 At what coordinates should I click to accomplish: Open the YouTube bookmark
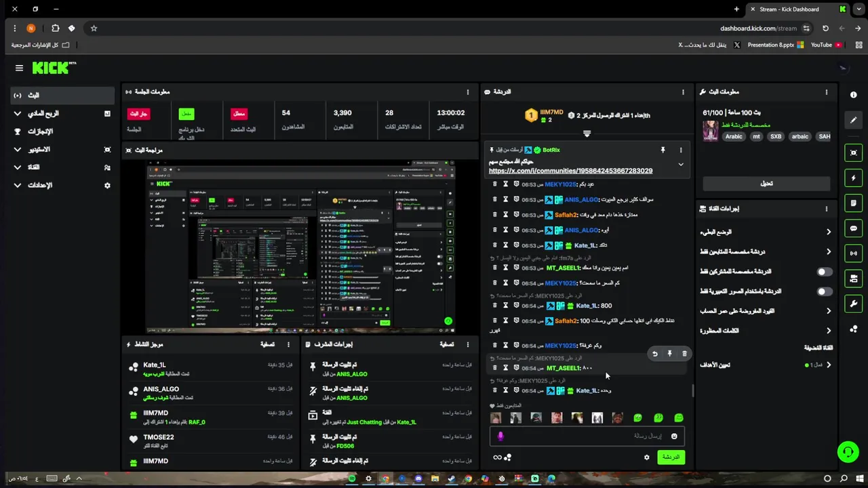(825, 45)
